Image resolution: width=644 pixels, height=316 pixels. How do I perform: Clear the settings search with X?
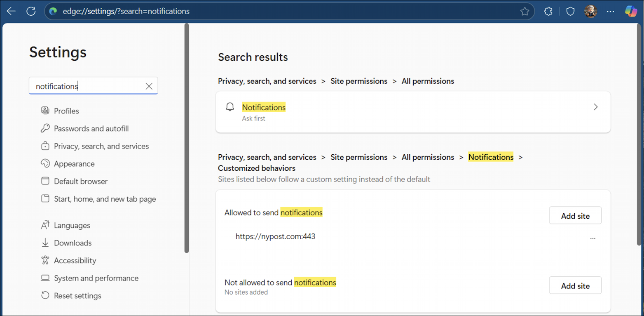pyautogui.click(x=149, y=86)
